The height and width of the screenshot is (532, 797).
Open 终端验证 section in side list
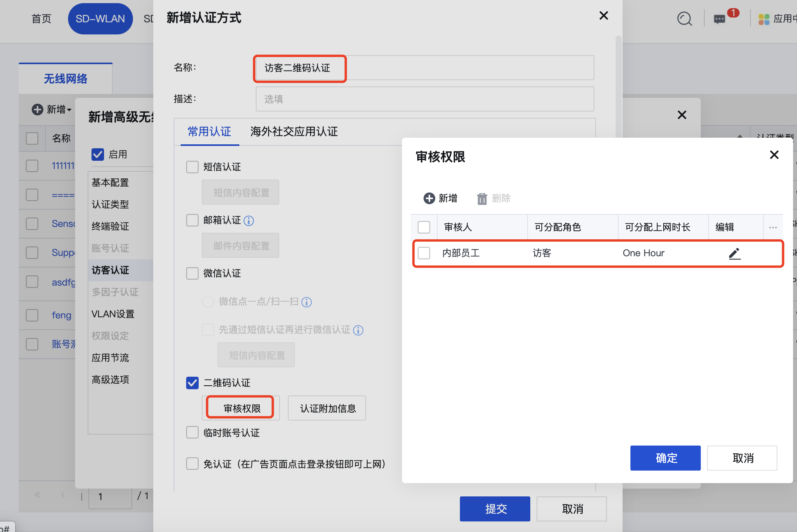click(110, 226)
